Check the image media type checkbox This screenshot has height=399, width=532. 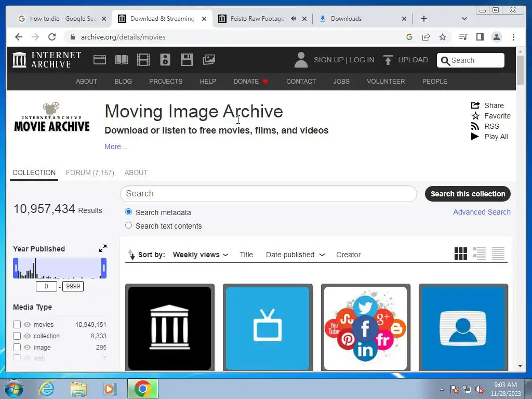pyautogui.click(x=17, y=348)
